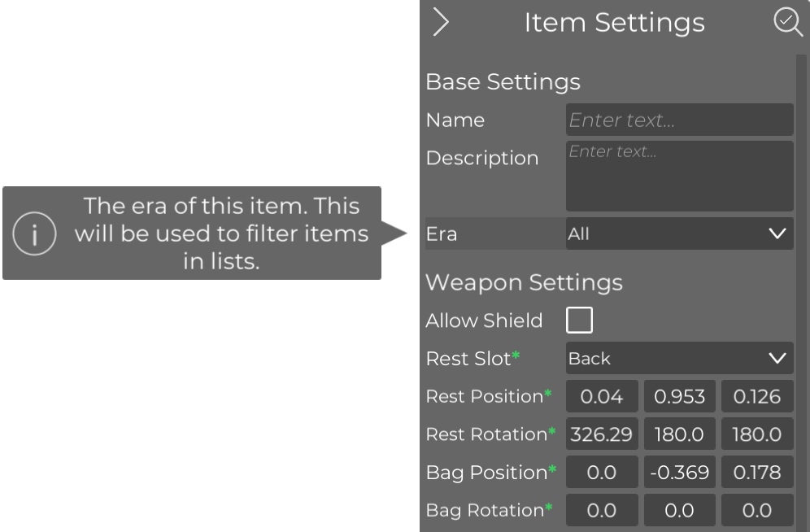Select Rest Position Y field showing 0.953
The image size is (810, 532).
(679, 397)
